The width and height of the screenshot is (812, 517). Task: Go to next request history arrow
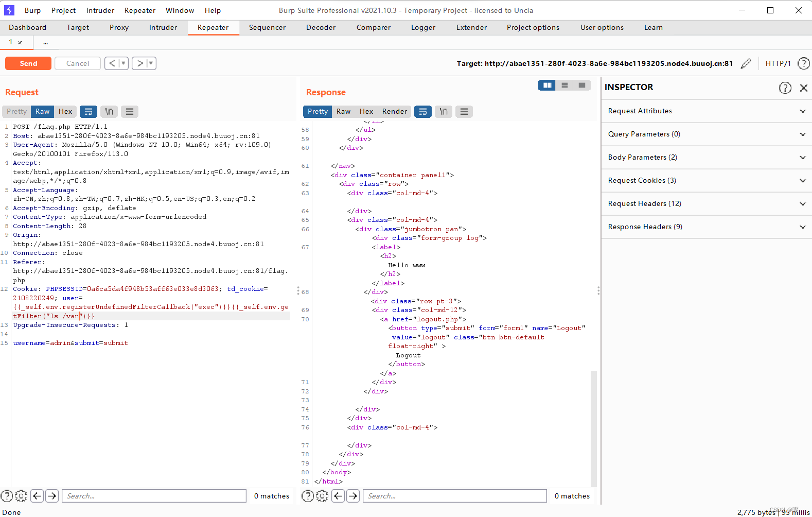tap(139, 63)
